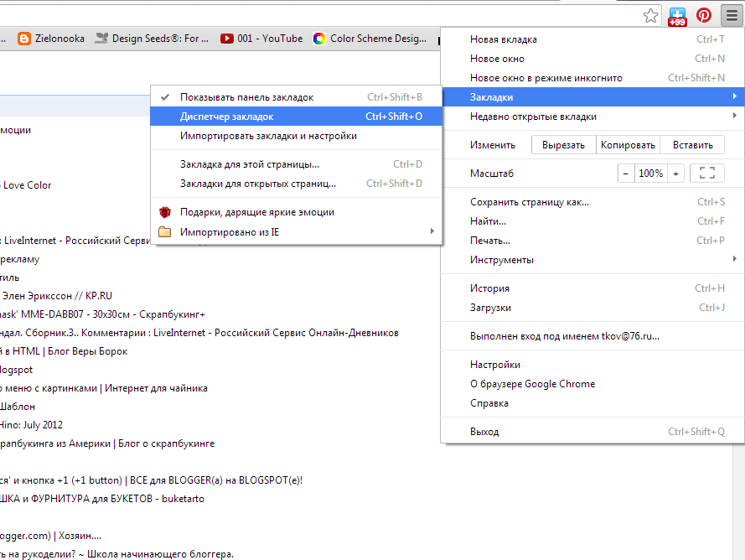Open Color Scheme Designer bookmark
Viewport: 745px width, 560px height.
(x=370, y=39)
